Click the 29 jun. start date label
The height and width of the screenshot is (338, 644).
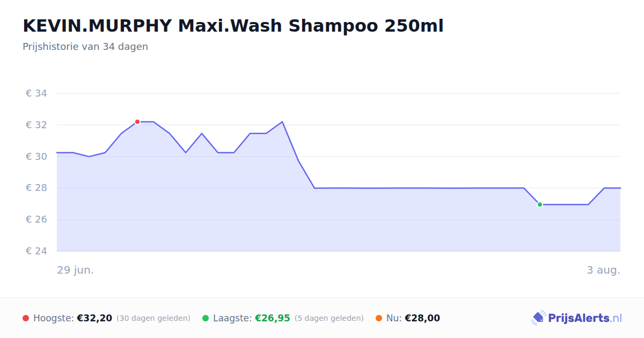tap(76, 270)
